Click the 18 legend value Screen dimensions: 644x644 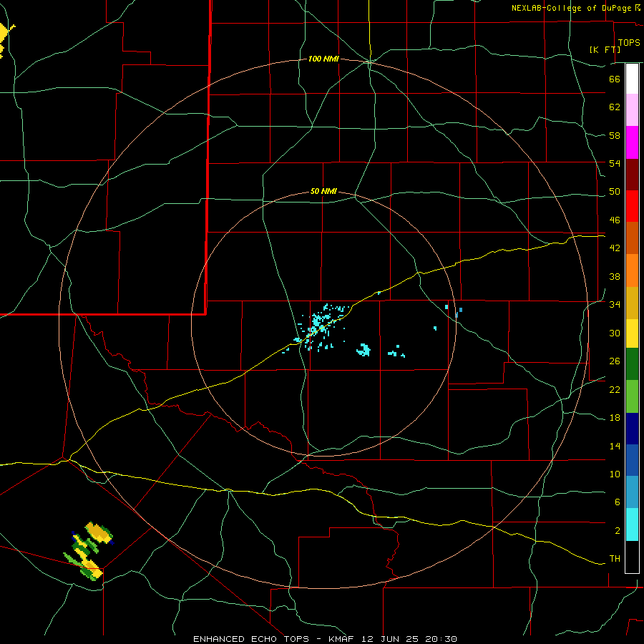[615, 418]
